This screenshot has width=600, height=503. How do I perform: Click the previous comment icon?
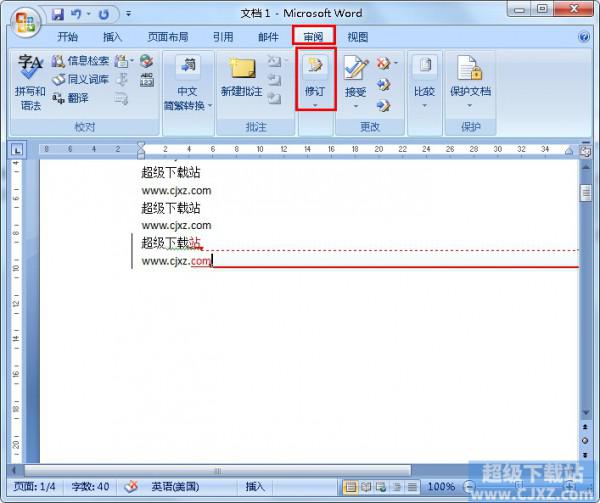pyautogui.click(x=274, y=80)
